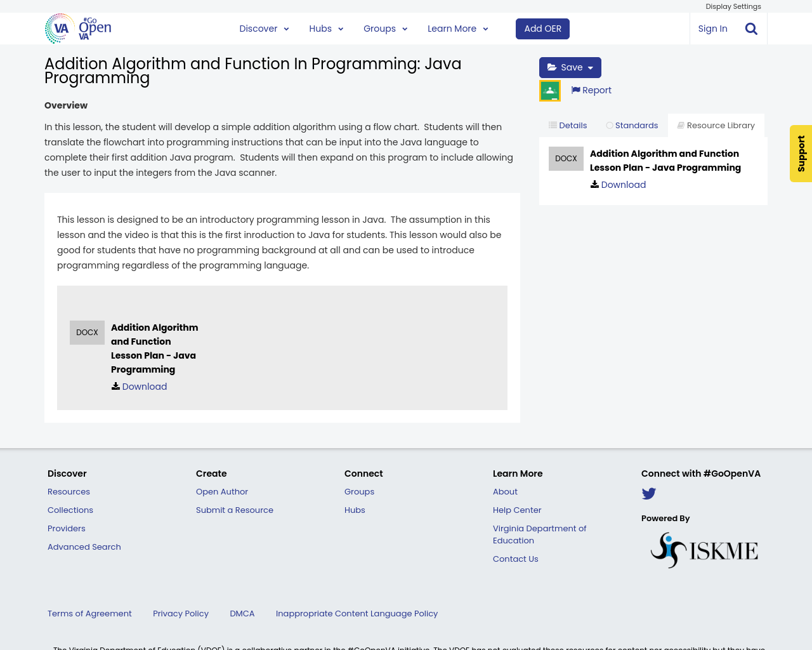Expand the Groups dropdown in navbar
The height and width of the screenshot is (650, 812).
click(385, 29)
